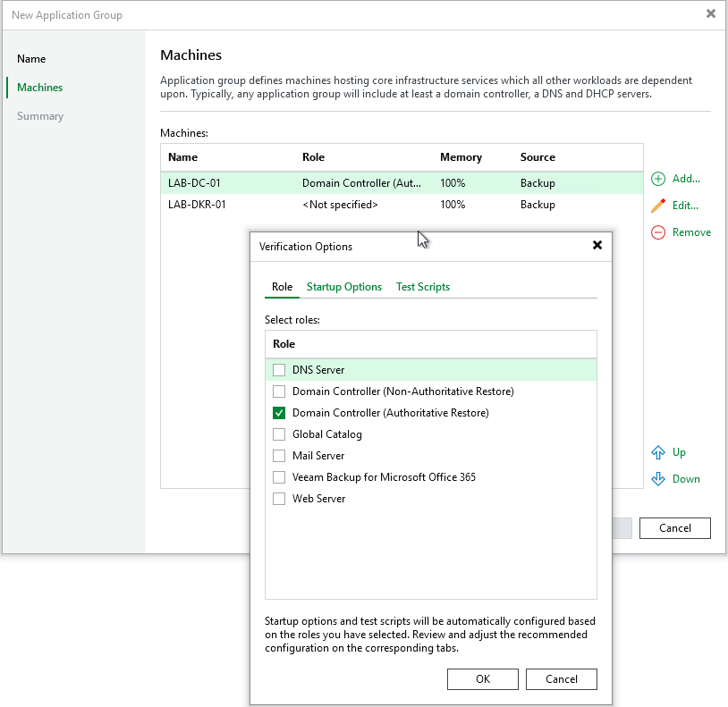Check Veeam Backup for Microsoft Office 365
Image resolution: width=728 pixels, height=707 pixels.
pyautogui.click(x=279, y=477)
